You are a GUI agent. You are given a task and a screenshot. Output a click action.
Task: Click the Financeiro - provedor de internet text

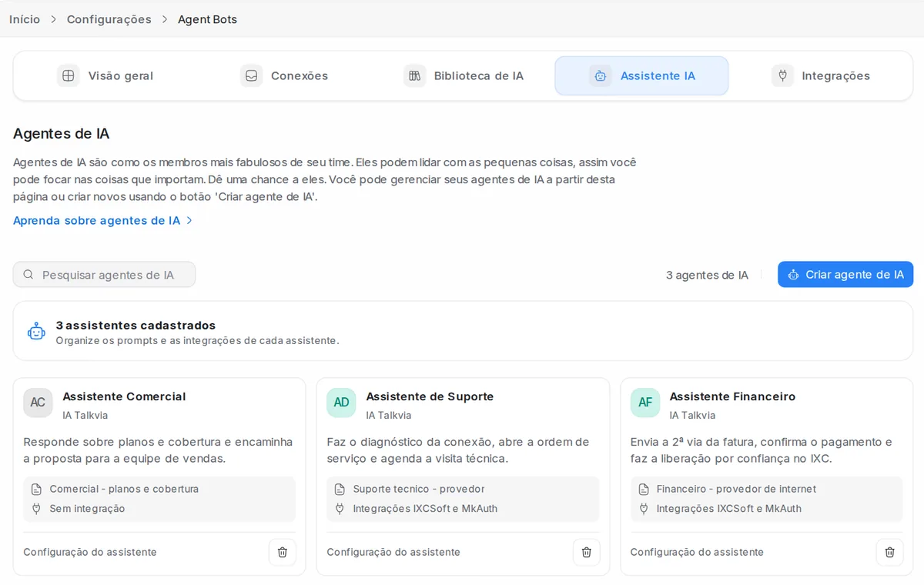tap(736, 489)
